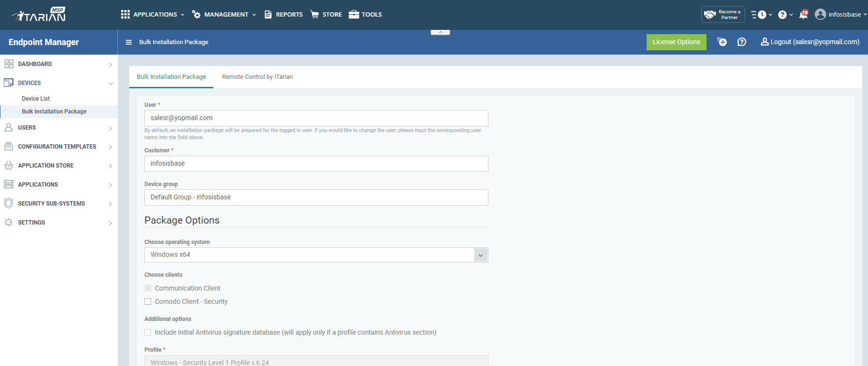Click the Users person icon
This screenshot has width=868, height=366.
point(9,127)
